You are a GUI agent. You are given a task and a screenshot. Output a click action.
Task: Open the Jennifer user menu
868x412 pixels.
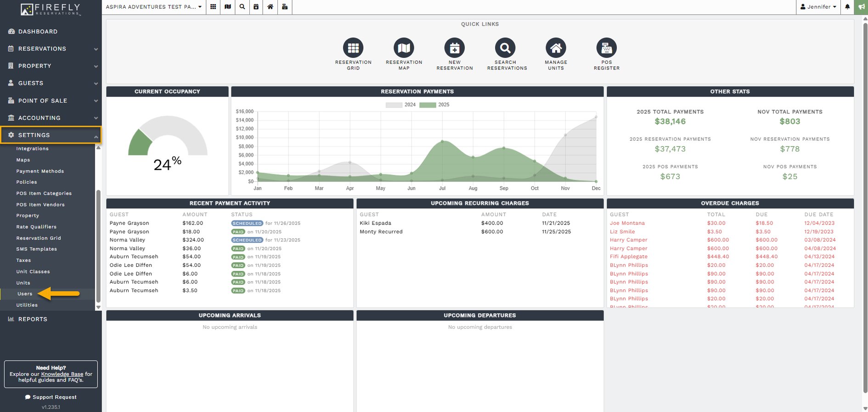(818, 7)
